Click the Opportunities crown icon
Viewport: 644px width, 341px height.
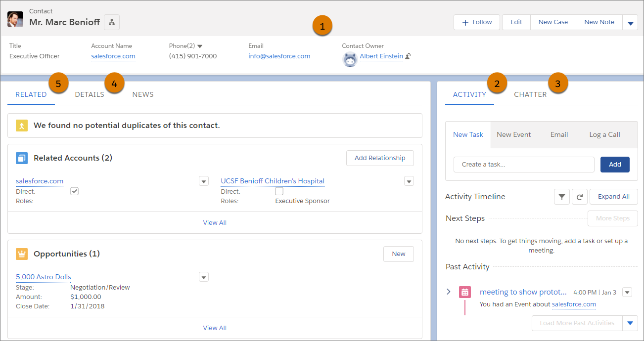pos(22,254)
